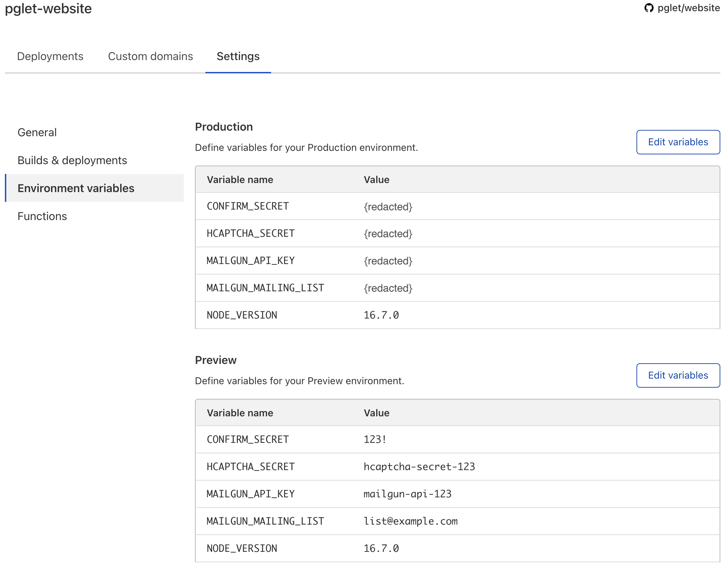Screen dimensions: 728x570
Task: Open the pglet/website repository link
Action: (x=688, y=8)
